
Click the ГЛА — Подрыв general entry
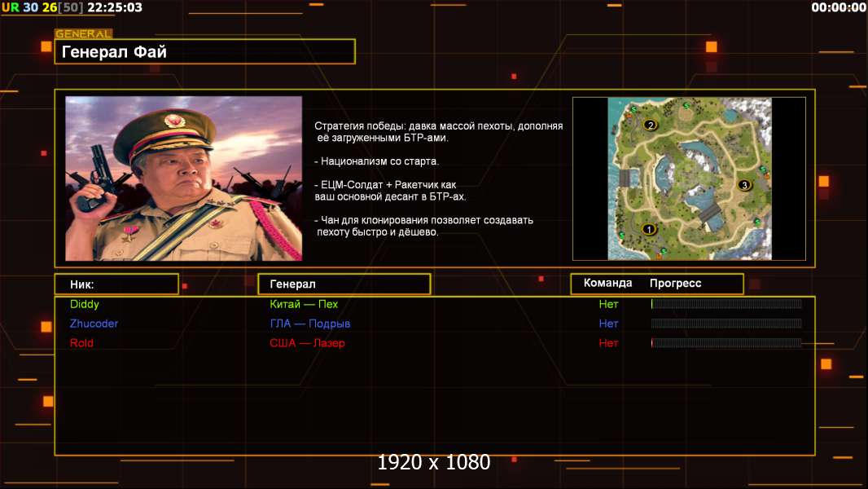pos(310,324)
